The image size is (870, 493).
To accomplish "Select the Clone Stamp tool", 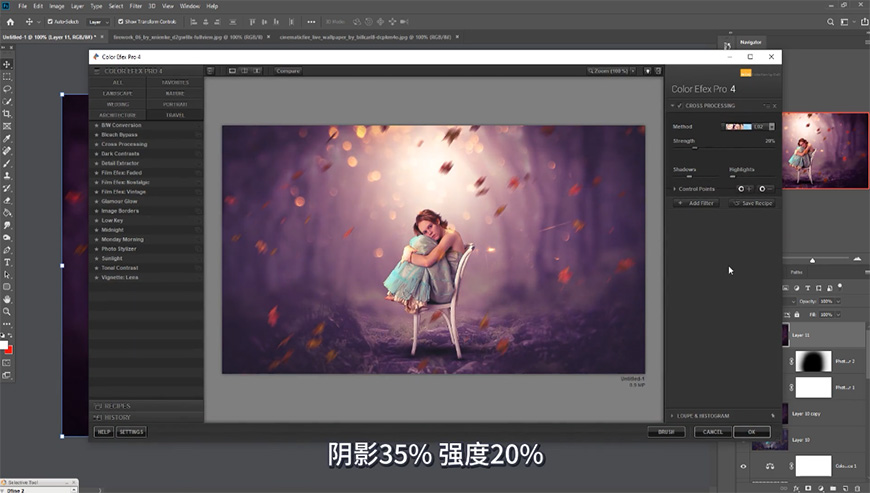I will (7, 176).
